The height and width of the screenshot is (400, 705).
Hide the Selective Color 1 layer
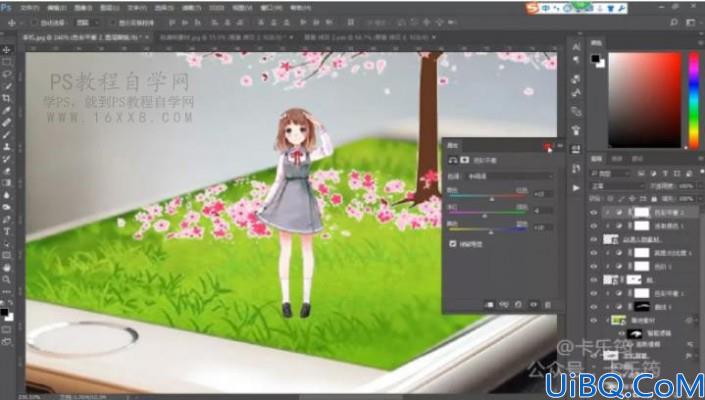[x=594, y=226]
